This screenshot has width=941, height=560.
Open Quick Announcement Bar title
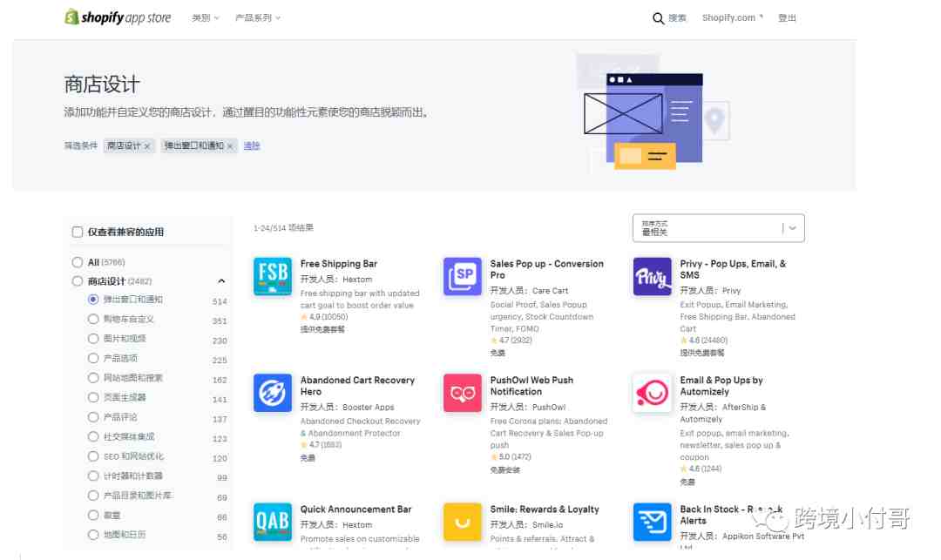point(355,509)
